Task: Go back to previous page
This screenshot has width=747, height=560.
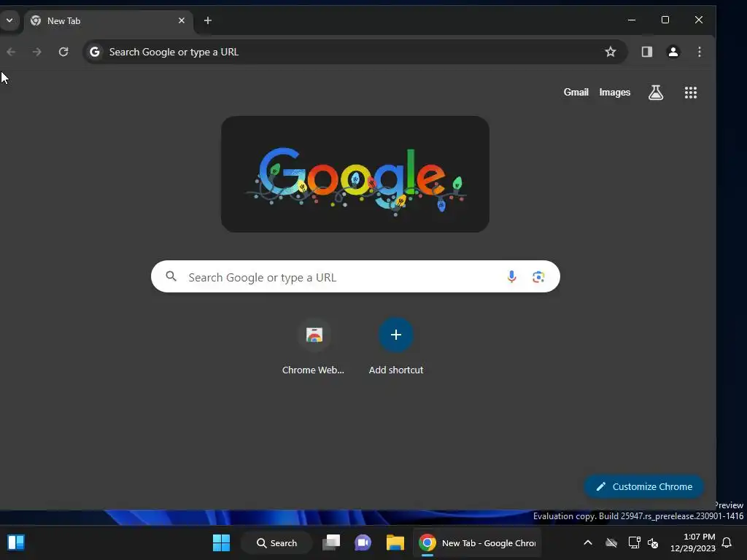Action: [11, 52]
